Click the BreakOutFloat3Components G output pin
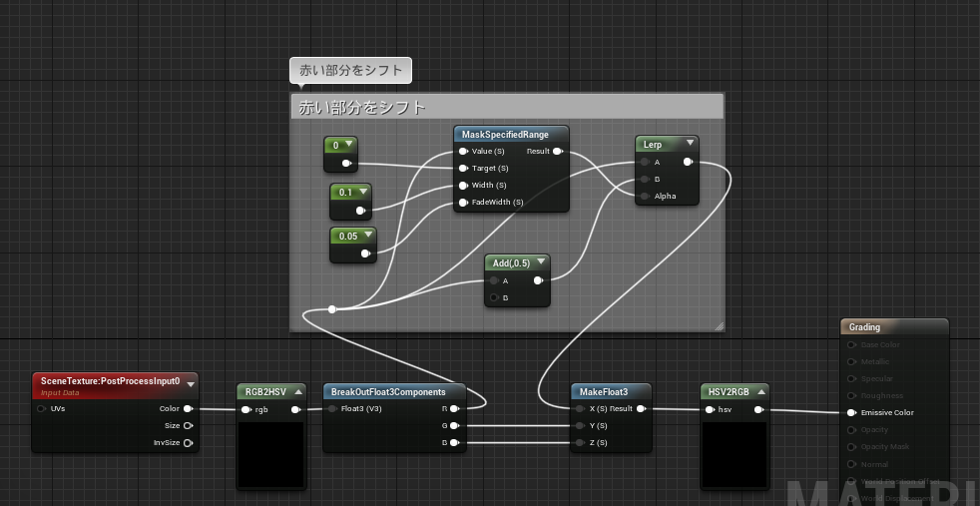980x506 pixels. tap(454, 425)
